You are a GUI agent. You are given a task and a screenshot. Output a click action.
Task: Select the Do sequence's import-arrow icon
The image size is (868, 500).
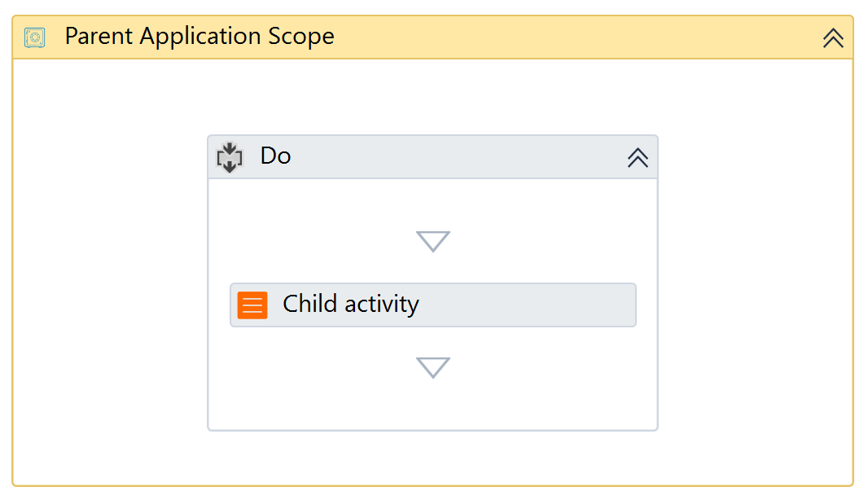229,156
